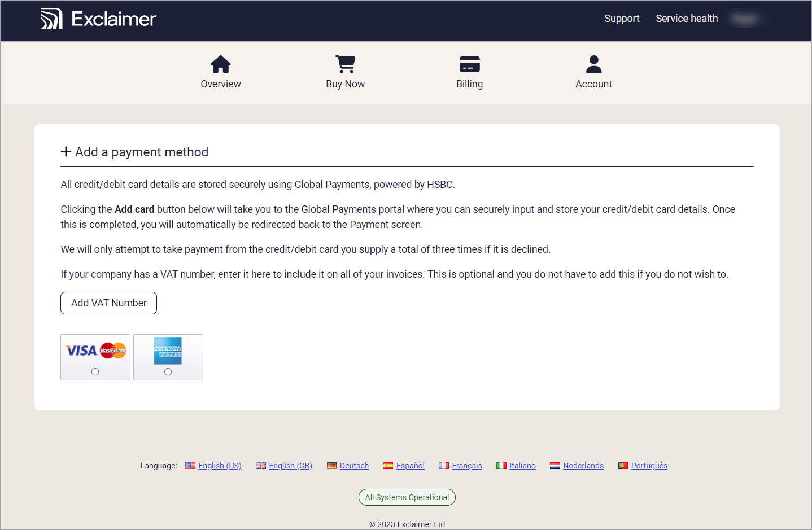Screen dimensions: 812x530
Task: Click the Buy Now shopping cart icon
Action: tap(345, 64)
